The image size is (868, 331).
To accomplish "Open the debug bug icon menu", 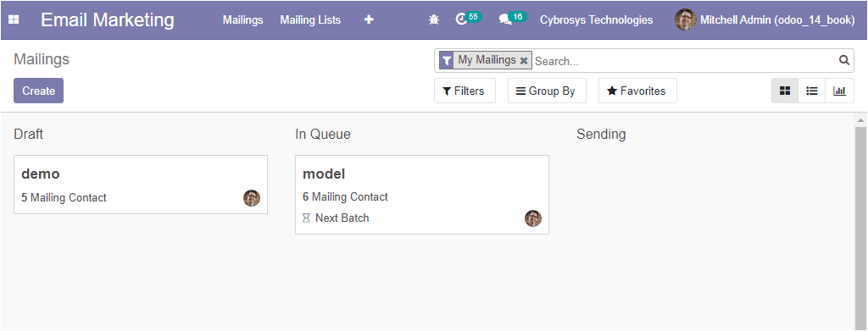I will (434, 19).
